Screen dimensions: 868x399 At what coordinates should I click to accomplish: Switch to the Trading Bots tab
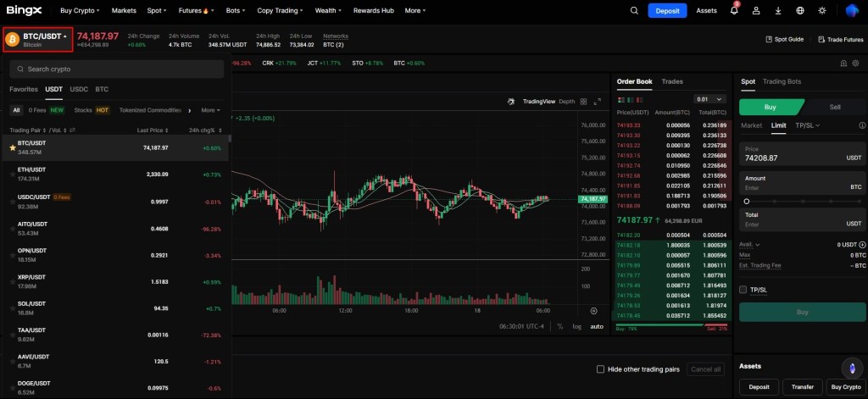pyautogui.click(x=782, y=81)
